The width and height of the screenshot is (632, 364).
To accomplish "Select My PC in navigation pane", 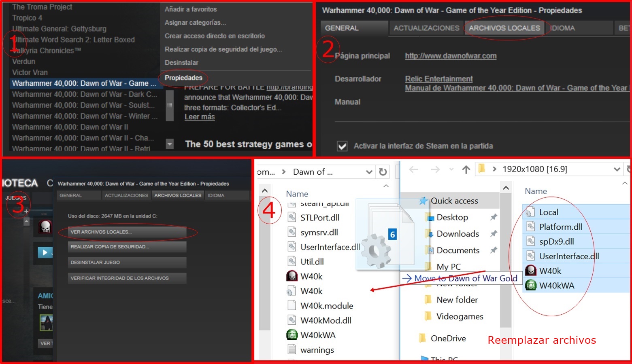I will [449, 267].
